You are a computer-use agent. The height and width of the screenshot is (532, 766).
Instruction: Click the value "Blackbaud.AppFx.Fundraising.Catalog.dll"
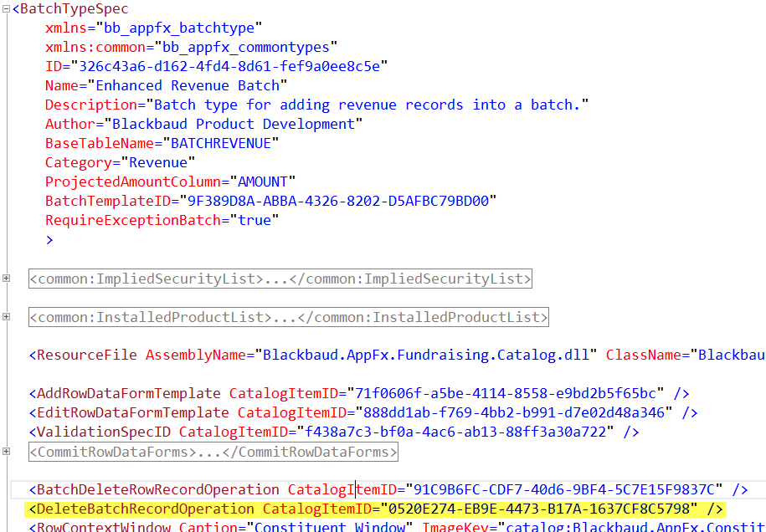(x=425, y=355)
